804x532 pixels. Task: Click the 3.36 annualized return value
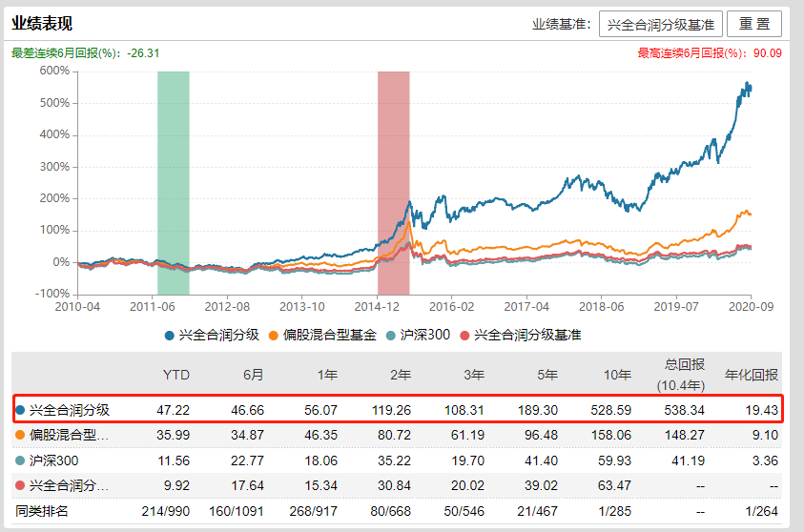tap(766, 460)
